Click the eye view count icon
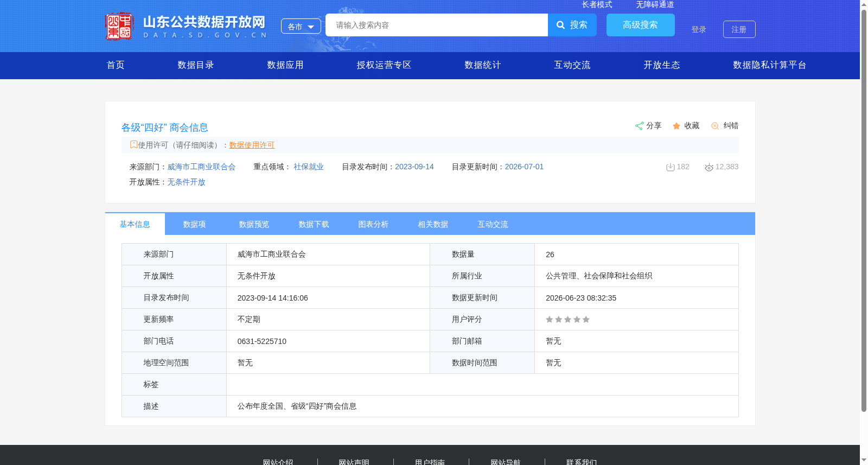The height and width of the screenshot is (465, 868). pyautogui.click(x=709, y=167)
